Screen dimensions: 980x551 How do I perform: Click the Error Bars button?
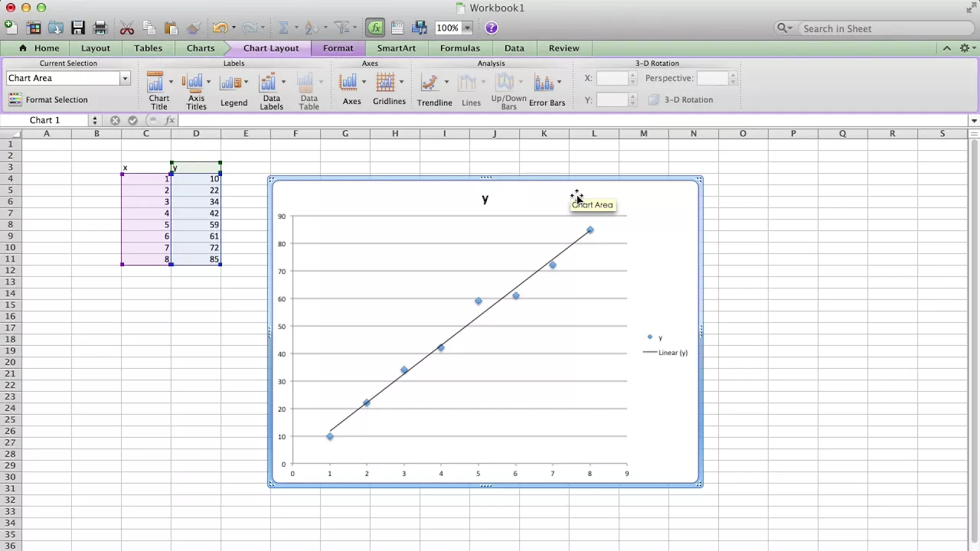[547, 90]
